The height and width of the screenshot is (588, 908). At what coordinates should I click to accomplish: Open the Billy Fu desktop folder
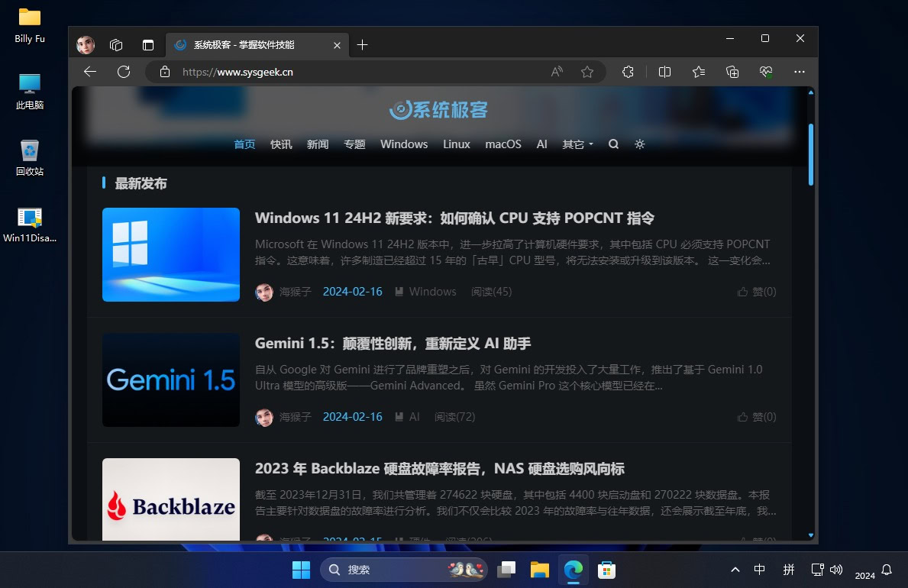pos(30,25)
